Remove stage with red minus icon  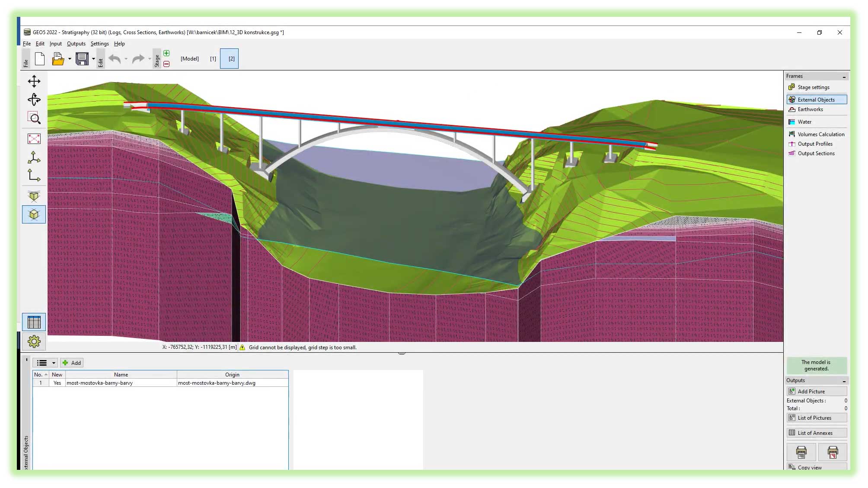[x=166, y=64]
